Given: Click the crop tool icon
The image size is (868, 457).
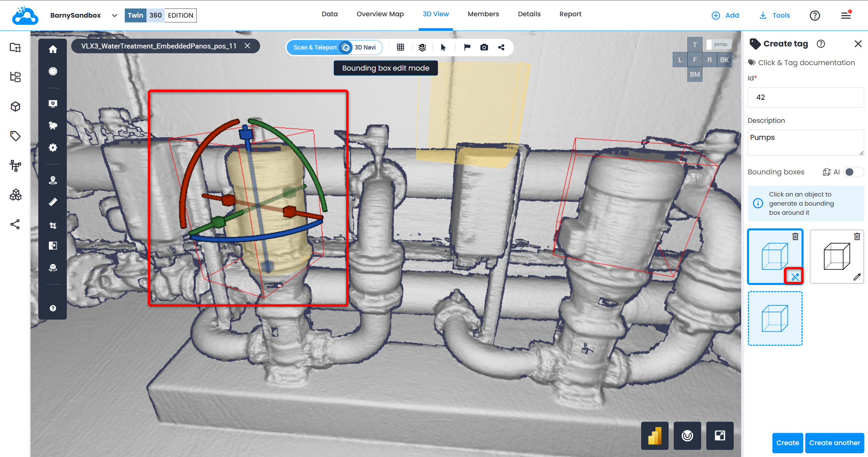Looking at the screenshot, I should click(53, 225).
